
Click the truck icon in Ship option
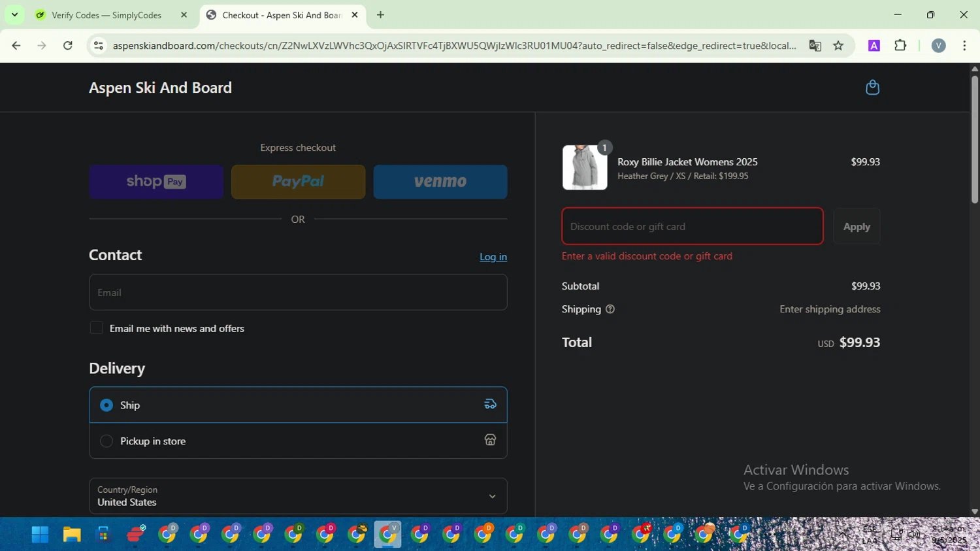click(490, 405)
